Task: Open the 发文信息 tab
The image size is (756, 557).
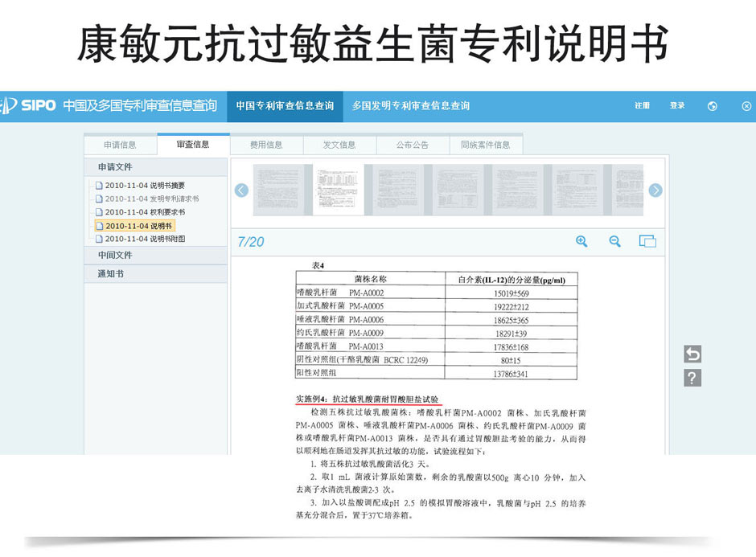Action: pyautogui.click(x=339, y=145)
